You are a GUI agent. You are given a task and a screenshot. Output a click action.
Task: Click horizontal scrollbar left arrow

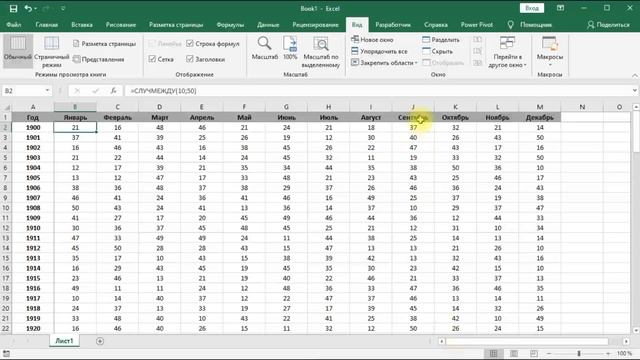click(x=442, y=341)
